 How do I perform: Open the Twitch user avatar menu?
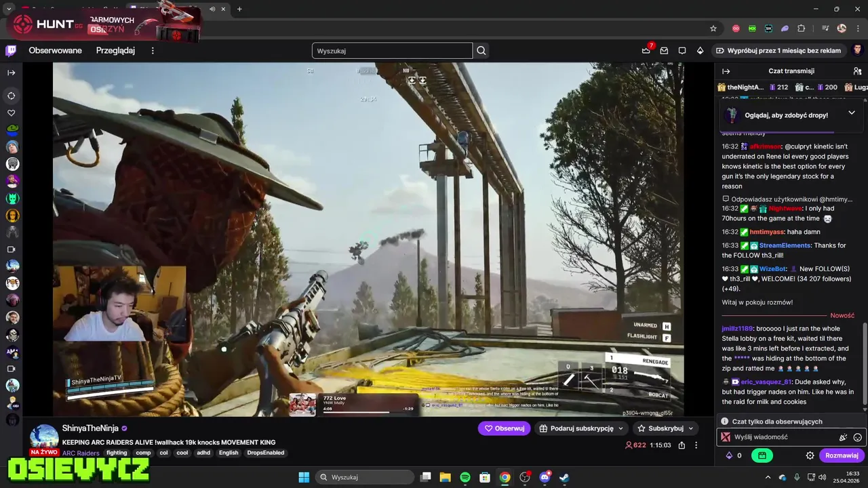point(857,50)
